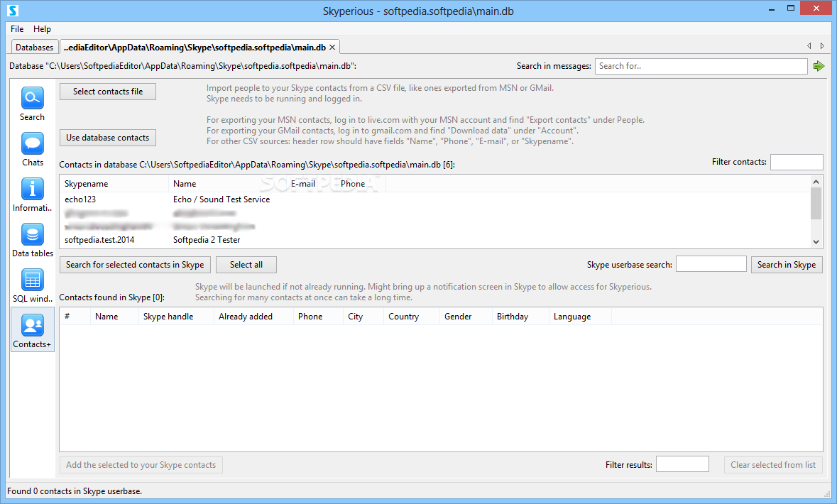The image size is (837, 504).
Task: Close the main.db tab with X
Action: coord(332,48)
